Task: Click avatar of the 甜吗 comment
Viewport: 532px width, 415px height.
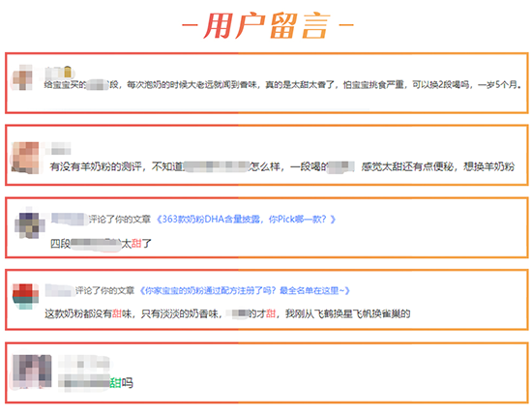Action: coord(32,371)
